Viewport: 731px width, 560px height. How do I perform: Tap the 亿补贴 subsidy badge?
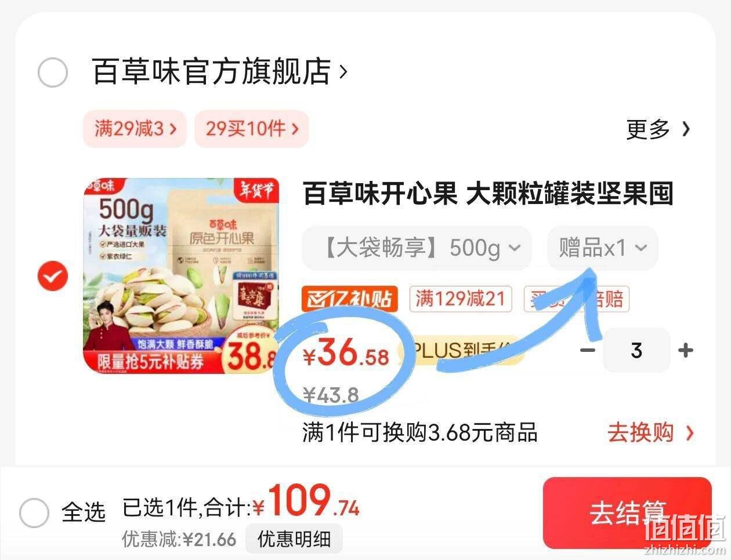(350, 299)
